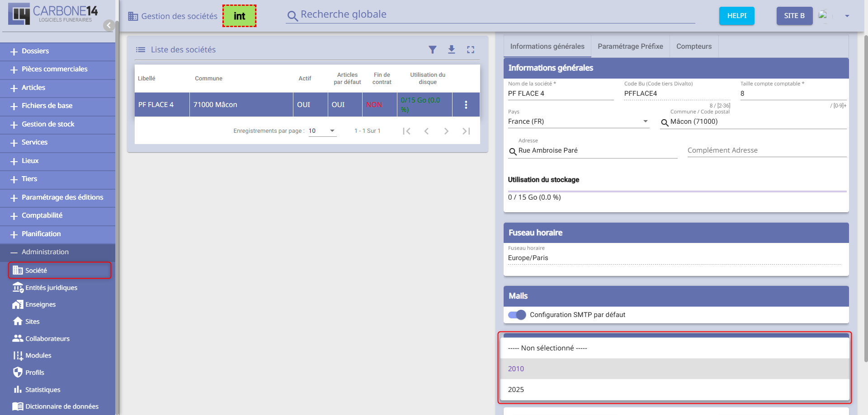
Task: Toggle fullscreen for the sociétés list
Action: coord(471,50)
